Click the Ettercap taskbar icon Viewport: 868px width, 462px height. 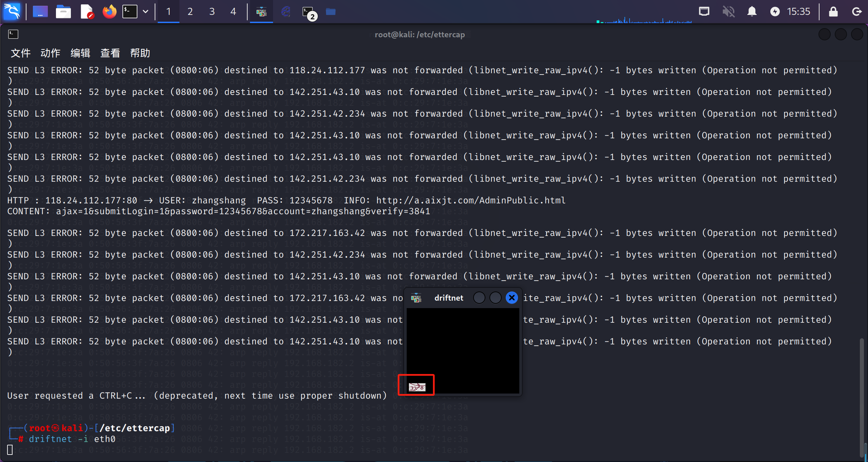(x=286, y=12)
